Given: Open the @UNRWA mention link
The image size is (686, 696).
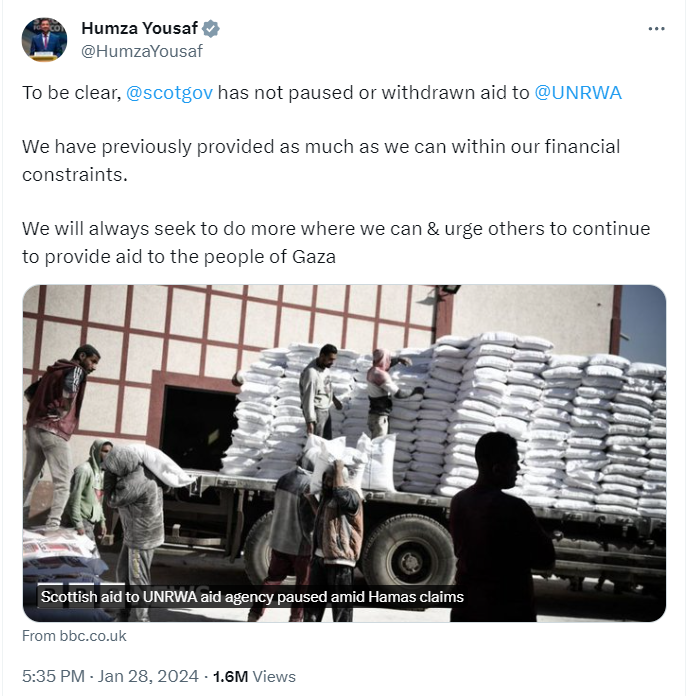Looking at the screenshot, I should [578, 93].
